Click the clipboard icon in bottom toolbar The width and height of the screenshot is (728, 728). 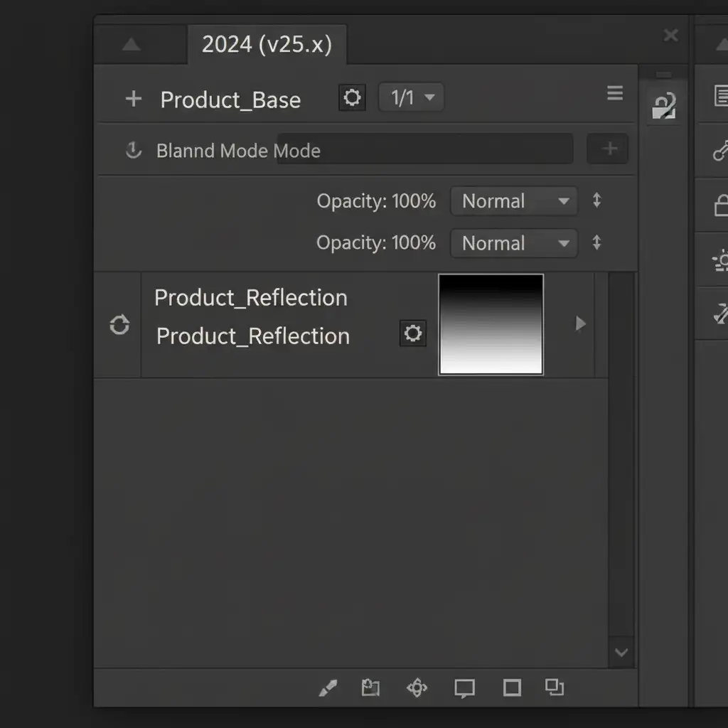click(370, 687)
